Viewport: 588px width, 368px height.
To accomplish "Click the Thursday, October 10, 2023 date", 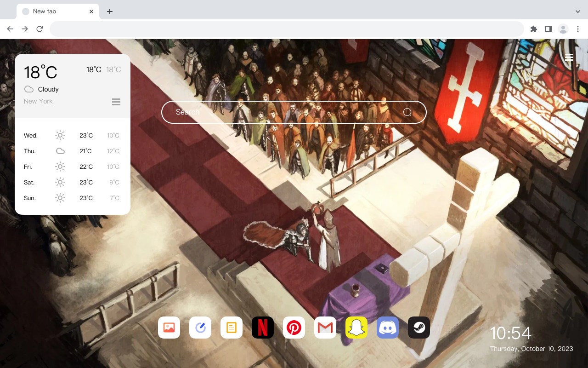I will pyautogui.click(x=531, y=349).
